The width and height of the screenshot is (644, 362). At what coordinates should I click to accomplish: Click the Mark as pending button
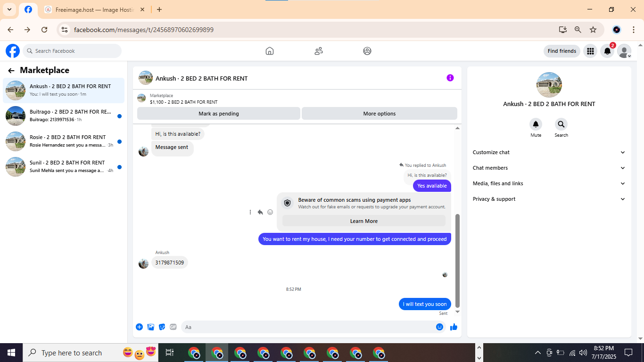(x=219, y=114)
